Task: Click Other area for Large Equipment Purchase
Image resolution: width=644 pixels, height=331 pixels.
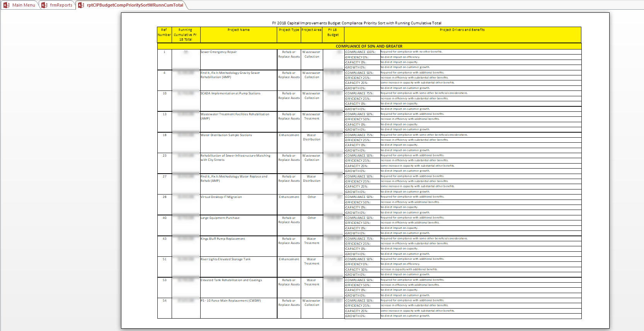Action: coord(312,218)
